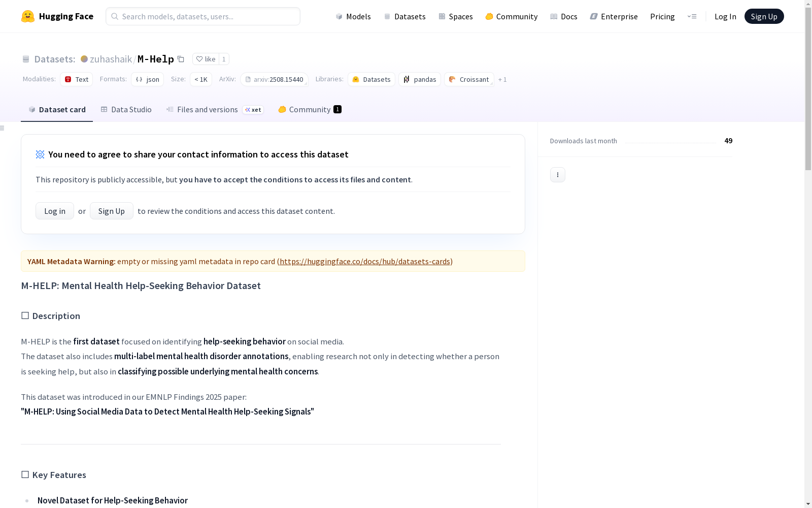Image resolution: width=812 pixels, height=508 pixels.
Task: Select the Dataset card tab
Action: pyautogui.click(x=57, y=110)
